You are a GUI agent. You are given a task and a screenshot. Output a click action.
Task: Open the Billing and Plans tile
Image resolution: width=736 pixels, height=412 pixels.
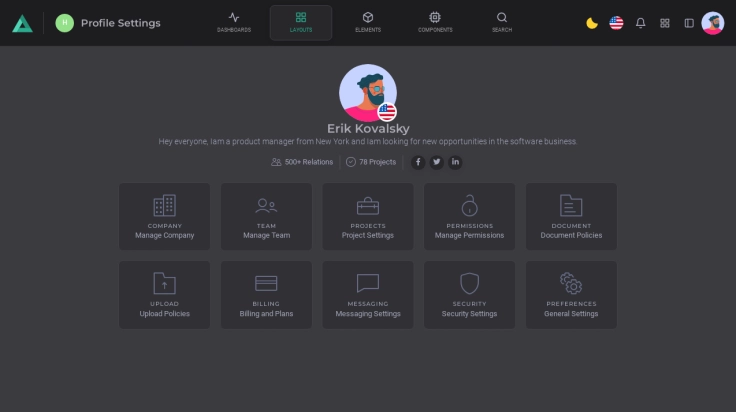point(266,295)
